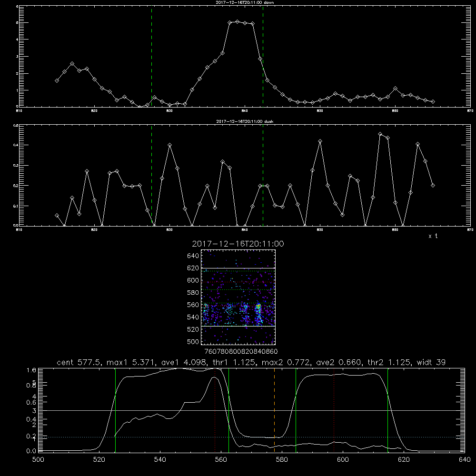Click the '500' y-axis label of the image plot
476x476 pixels.
[193, 341]
